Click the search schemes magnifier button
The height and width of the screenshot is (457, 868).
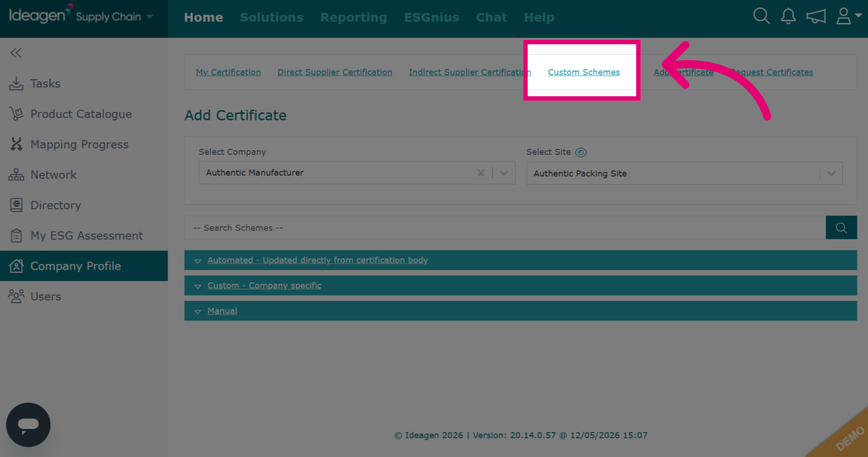(x=841, y=228)
